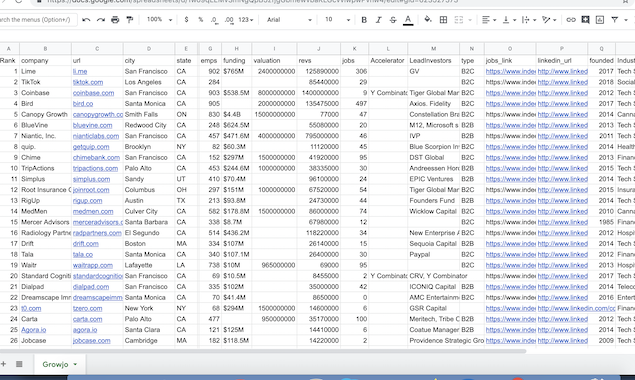The image size is (635, 380).
Task: Select the 'El Segundo' city cell
Action: 149,233
